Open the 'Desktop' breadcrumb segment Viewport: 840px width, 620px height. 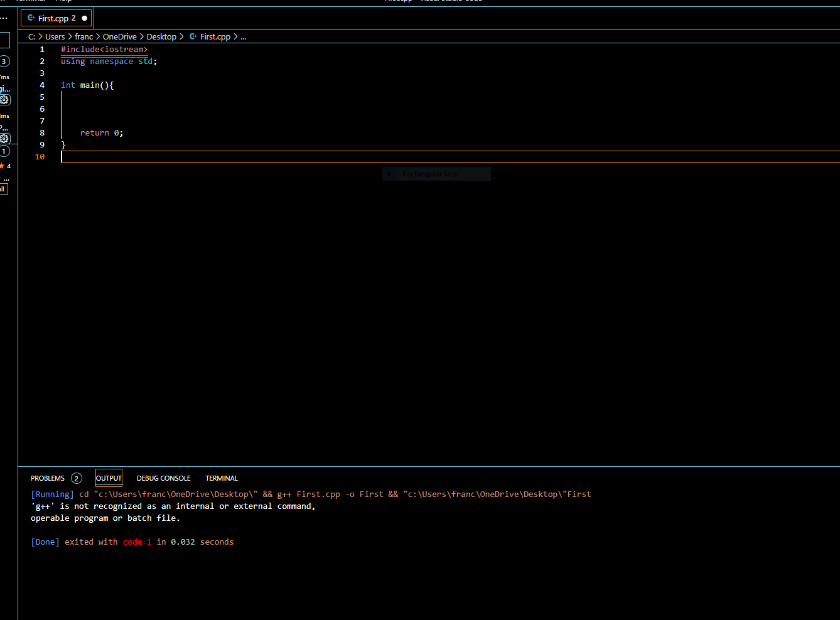(x=161, y=37)
